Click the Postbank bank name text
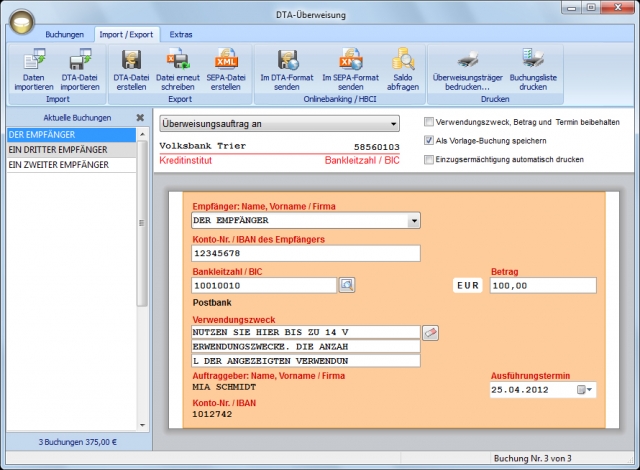Viewport: 640px width, 470px height. click(x=212, y=303)
